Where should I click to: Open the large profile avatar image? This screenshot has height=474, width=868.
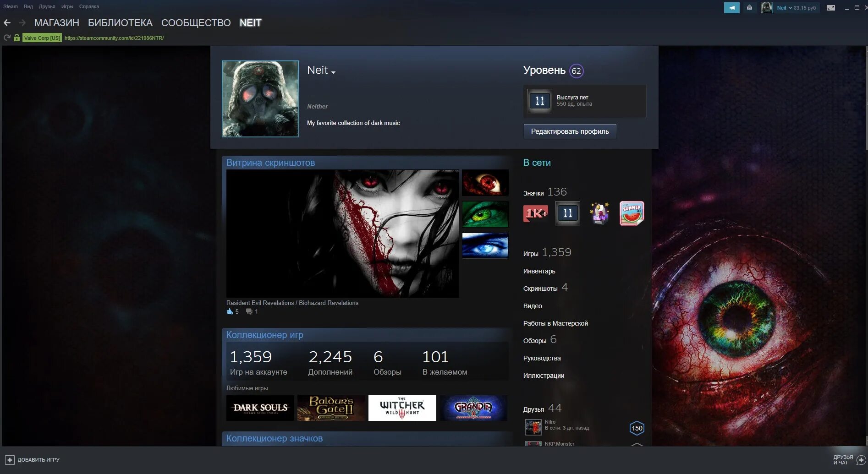click(x=260, y=99)
